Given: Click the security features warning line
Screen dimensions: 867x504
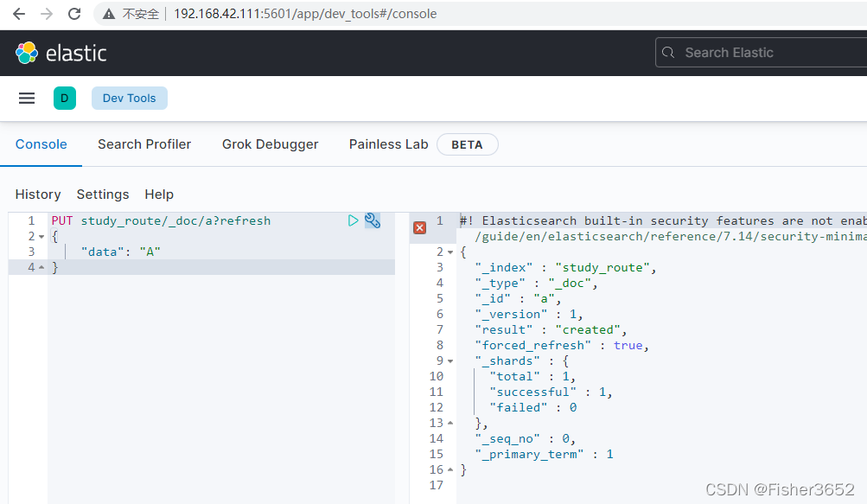Looking at the screenshot, I should (663, 220).
